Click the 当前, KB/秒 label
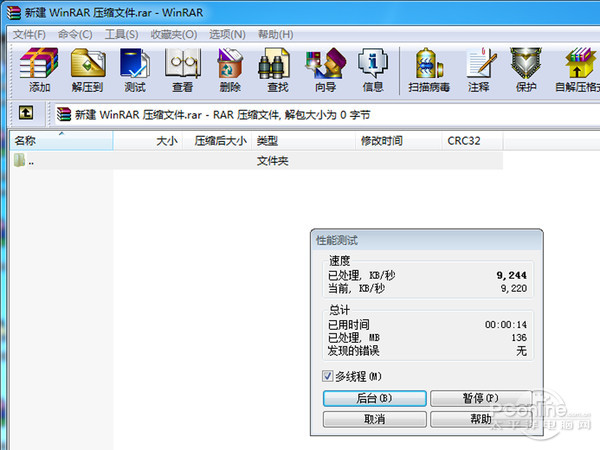The image size is (600, 450). (x=357, y=288)
